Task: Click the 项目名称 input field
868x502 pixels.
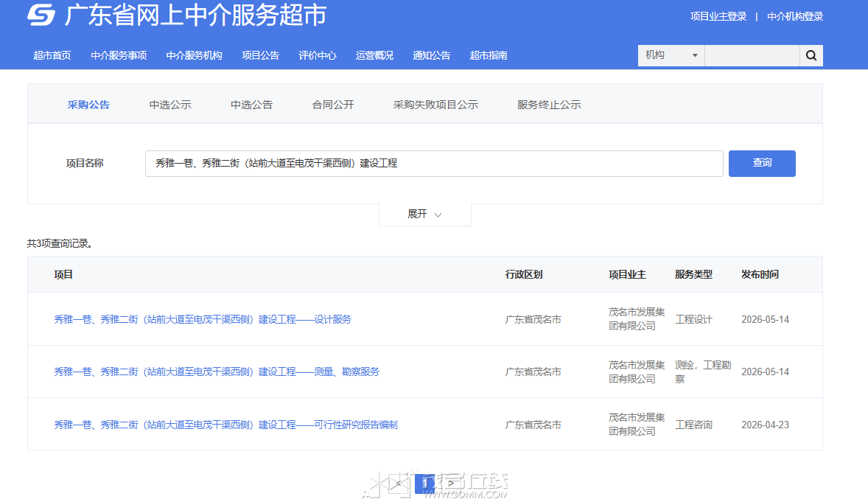Action: [x=434, y=164]
